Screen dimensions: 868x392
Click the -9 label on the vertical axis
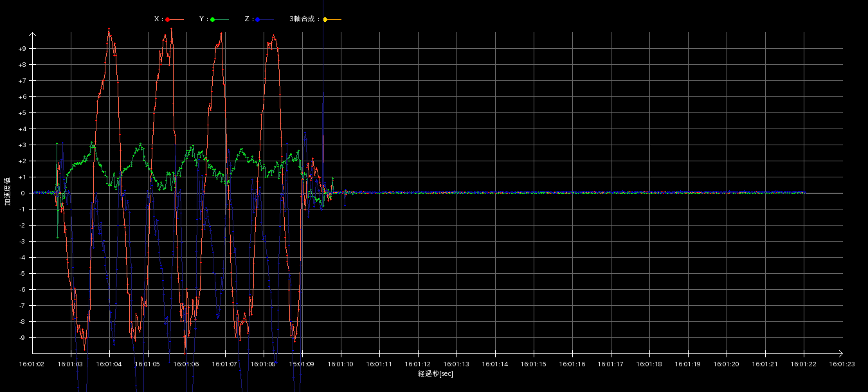pos(22,338)
